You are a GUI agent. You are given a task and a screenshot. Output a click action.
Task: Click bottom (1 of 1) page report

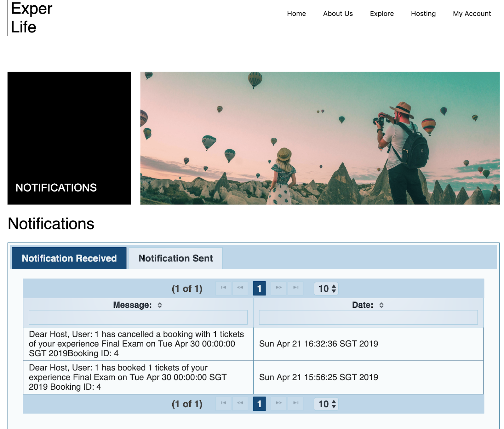[187, 404]
